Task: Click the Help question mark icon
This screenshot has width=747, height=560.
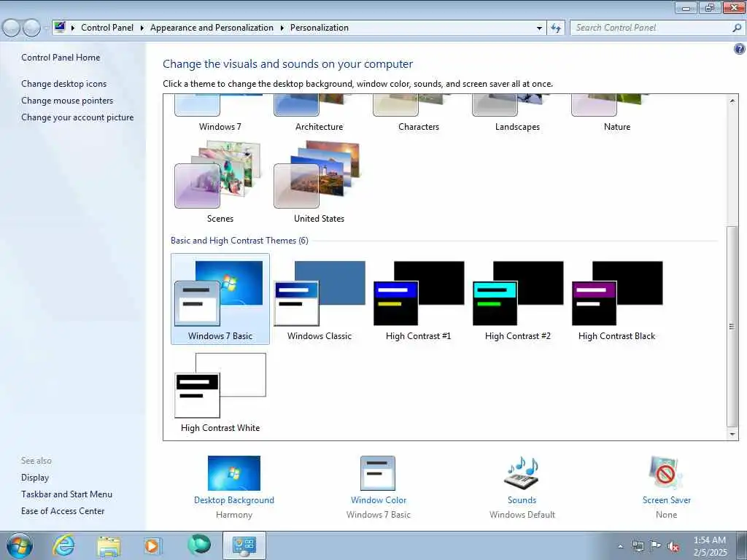Action: [x=740, y=49]
